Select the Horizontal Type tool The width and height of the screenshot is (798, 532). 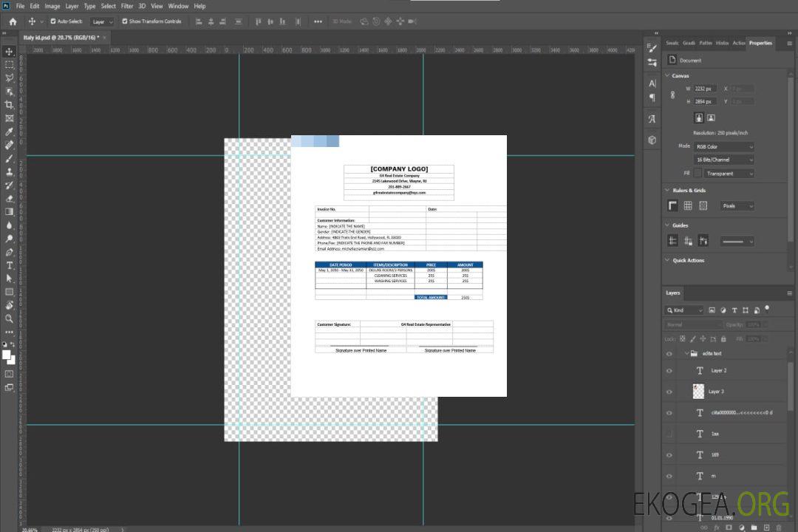tap(9, 265)
